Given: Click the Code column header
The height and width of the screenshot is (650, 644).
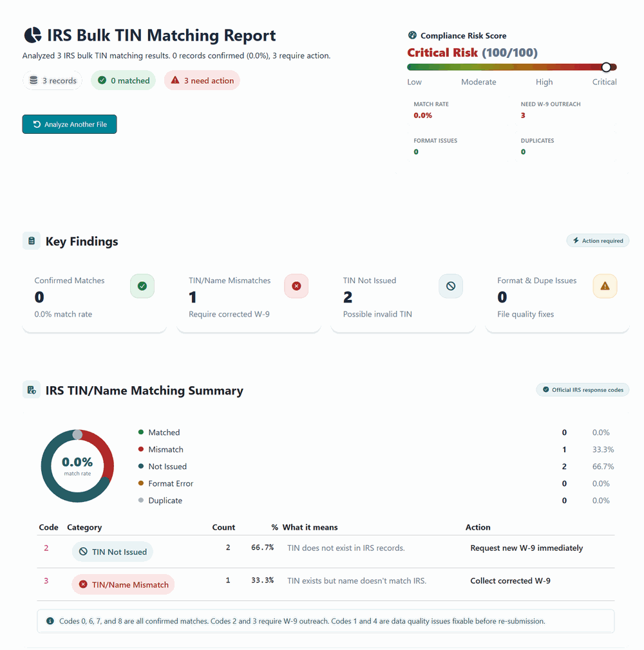Looking at the screenshot, I should 48,527.
